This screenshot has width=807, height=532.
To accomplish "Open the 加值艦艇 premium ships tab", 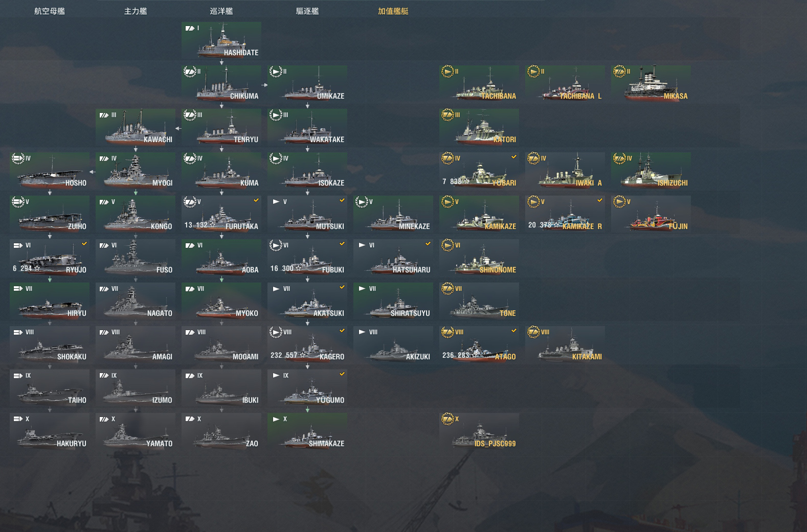I will [x=393, y=11].
